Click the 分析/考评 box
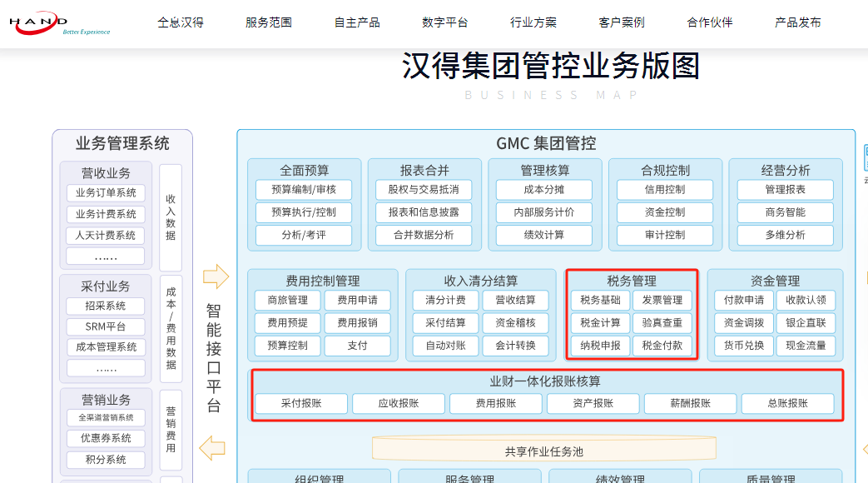868x483 pixels. (304, 235)
